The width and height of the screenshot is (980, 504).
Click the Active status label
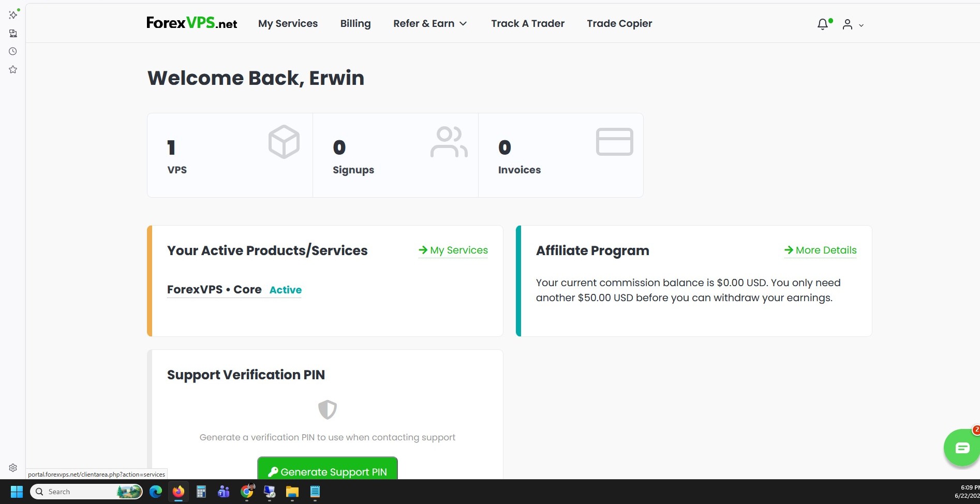286,290
